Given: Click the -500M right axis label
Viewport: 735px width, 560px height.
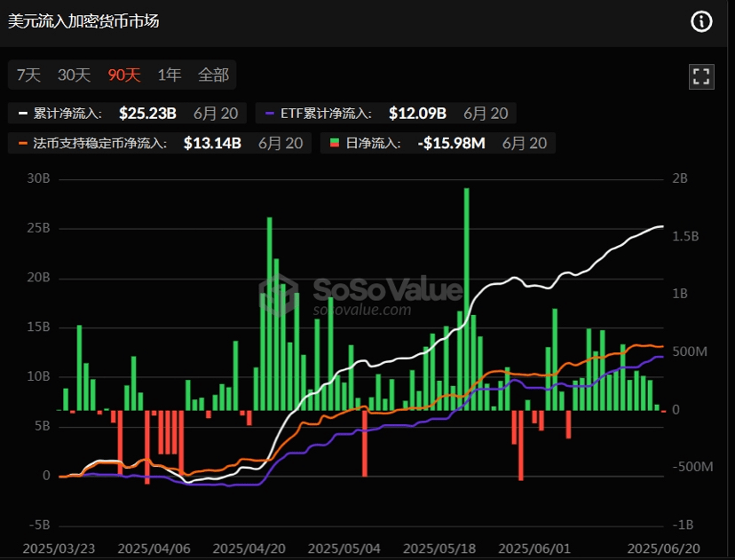Looking at the screenshot, I should [x=692, y=467].
